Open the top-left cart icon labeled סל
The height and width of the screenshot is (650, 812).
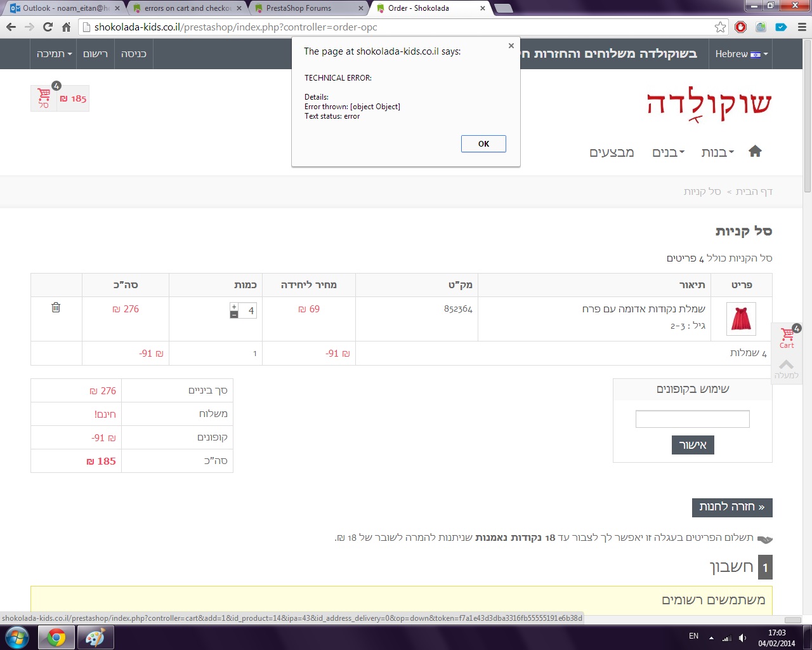pos(44,98)
